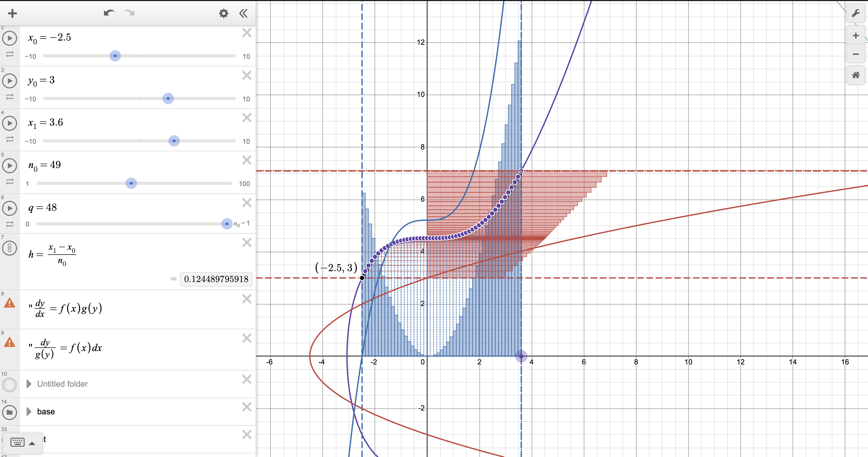Viewport: 868px width, 457px height.
Task: Change loop mode for y0 animation
Action: point(10,97)
